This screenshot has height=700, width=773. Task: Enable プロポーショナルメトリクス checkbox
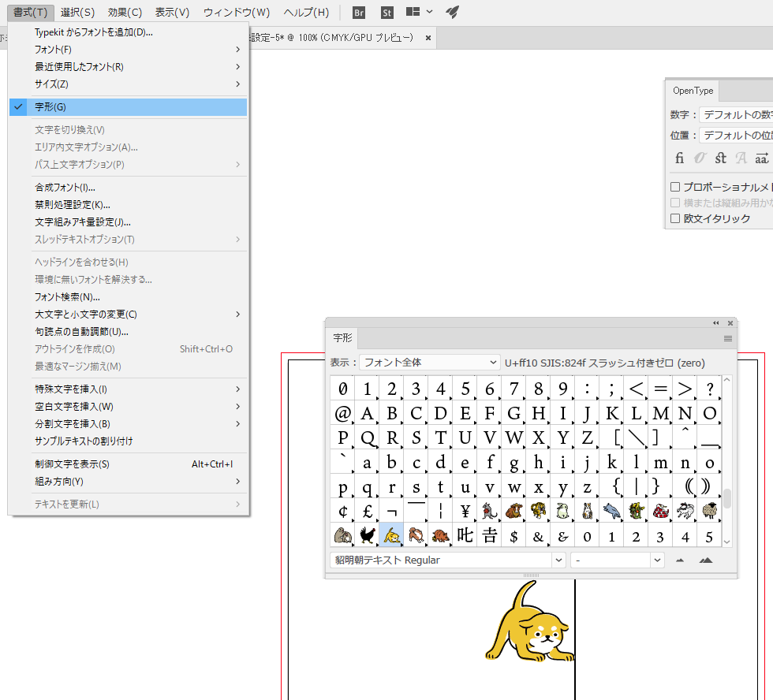point(675,187)
